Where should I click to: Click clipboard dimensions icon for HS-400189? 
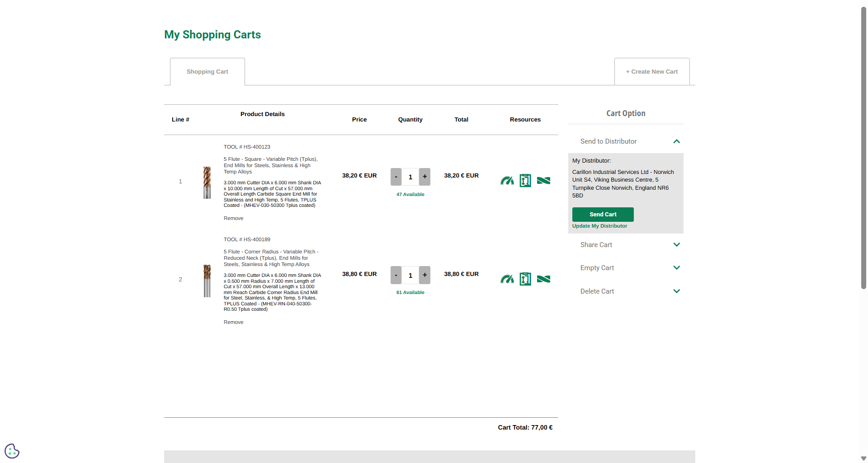pos(525,279)
